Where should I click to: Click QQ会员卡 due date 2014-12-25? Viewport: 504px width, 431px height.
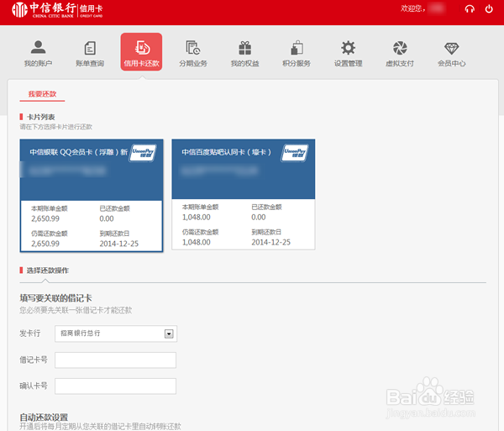point(119,244)
